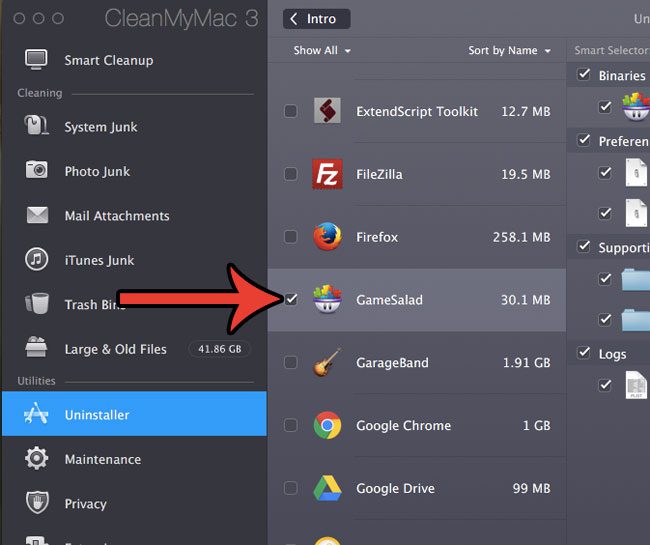
Task: Click the Firefox 258.1 MB size value
Action: pos(521,237)
